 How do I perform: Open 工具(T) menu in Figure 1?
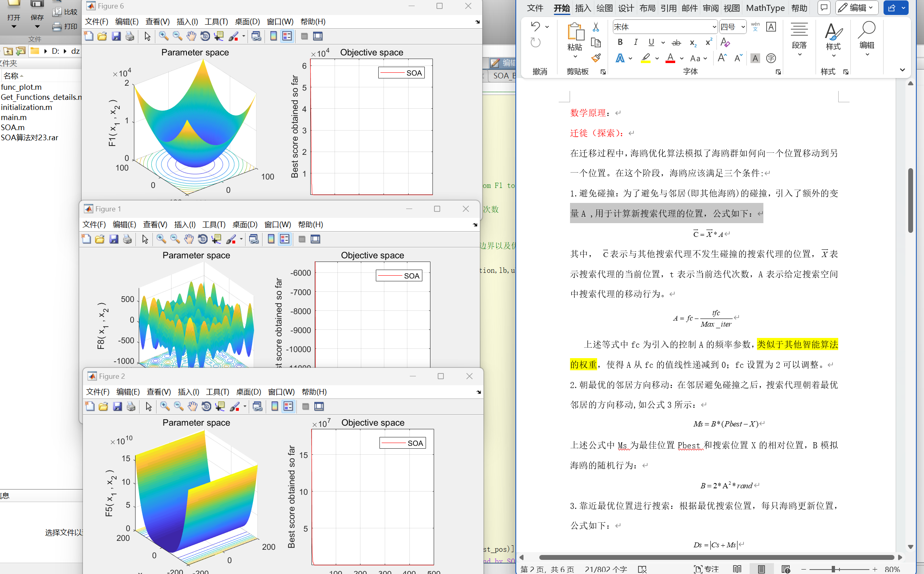pyautogui.click(x=214, y=225)
